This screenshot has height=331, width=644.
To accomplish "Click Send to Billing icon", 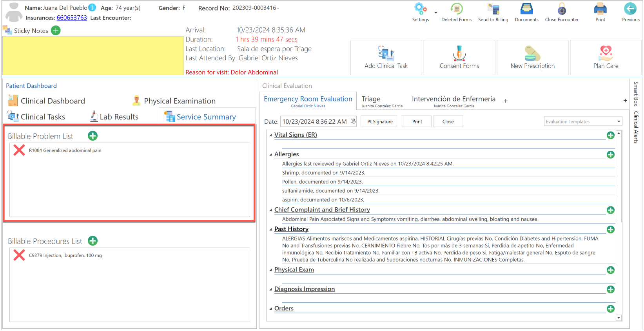I will (x=493, y=9).
